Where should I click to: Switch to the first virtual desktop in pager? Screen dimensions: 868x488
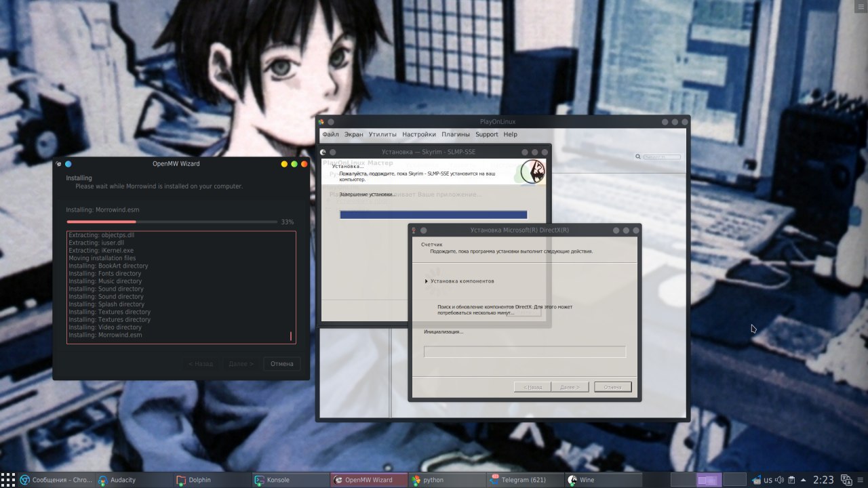point(683,480)
